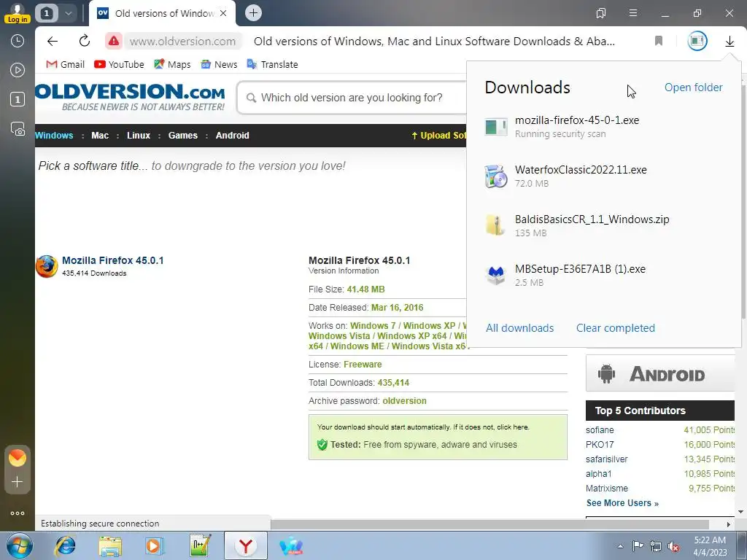Click the circular download progress icon
The width and height of the screenshot is (747, 560).
[697, 41]
